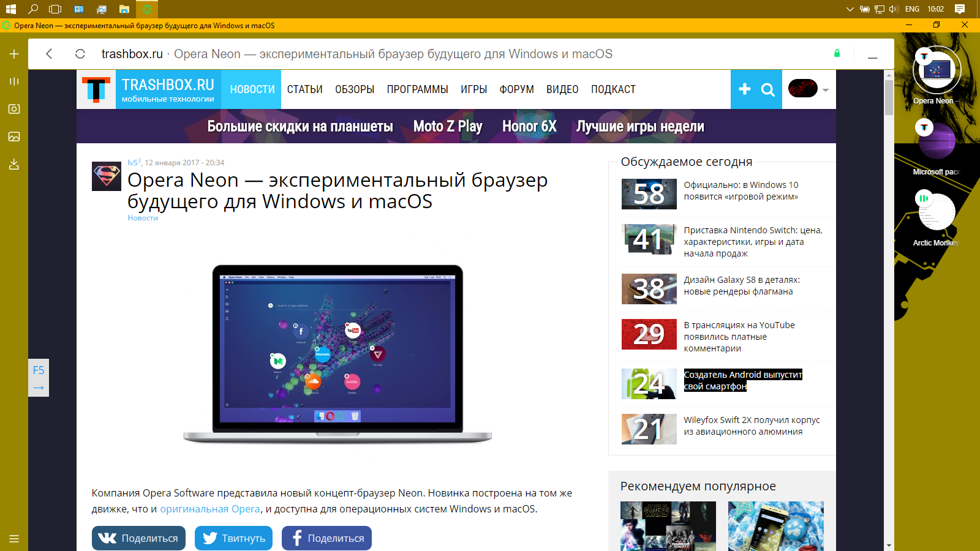Share via Facebook Поделиться button
Image resolution: width=980 pixels, height=551 pixels.
326,538
